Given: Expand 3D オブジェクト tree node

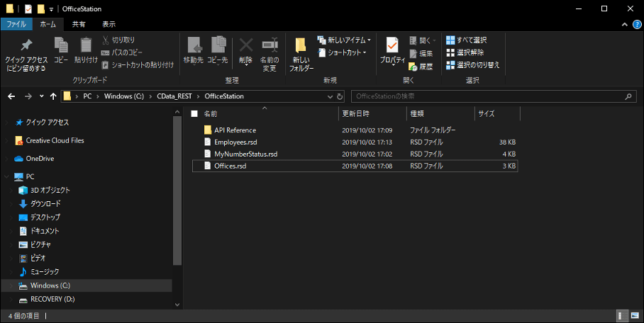Looking at the screenshot, I should (12, 190).
